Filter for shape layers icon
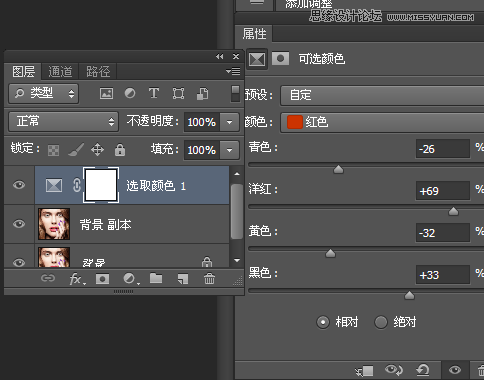This screenshot has height=380, width=484. (178, 93)
